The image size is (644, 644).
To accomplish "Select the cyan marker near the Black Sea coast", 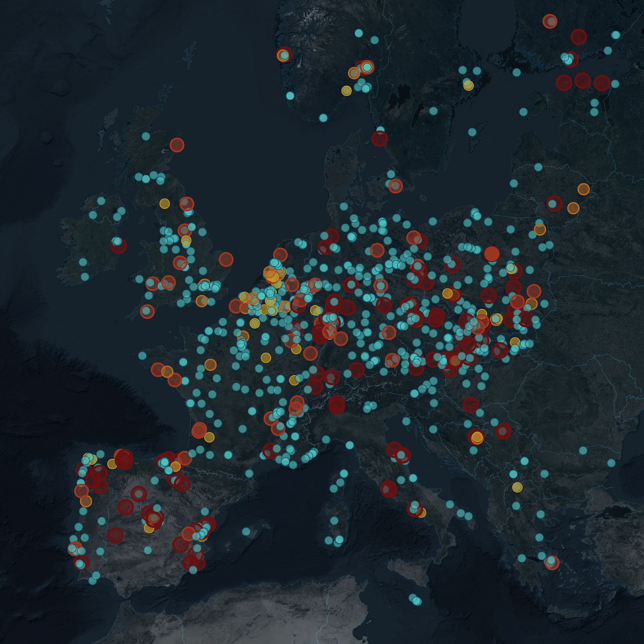I will tap(611, 463).
